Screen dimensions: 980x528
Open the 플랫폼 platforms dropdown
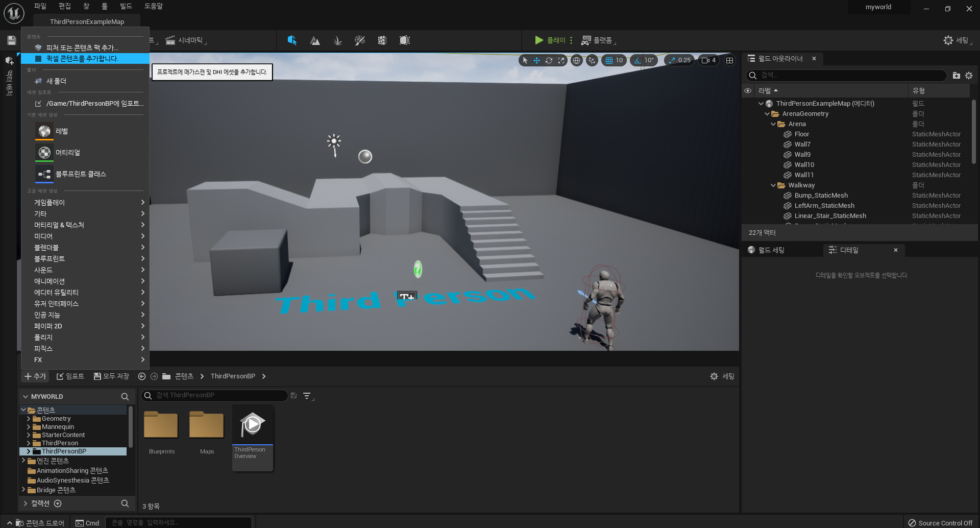tap(599, 40)
